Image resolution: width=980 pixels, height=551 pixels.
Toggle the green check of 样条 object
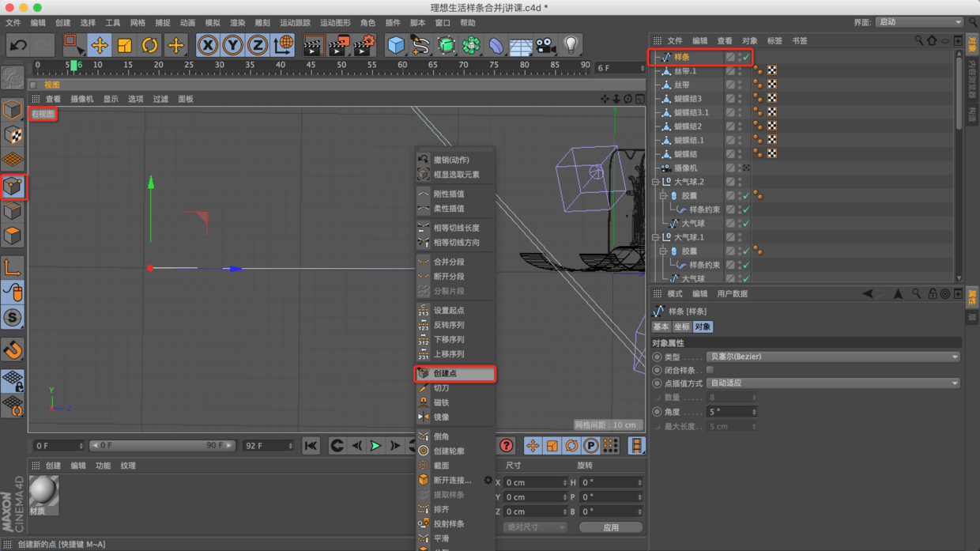[x=745, y=58]
